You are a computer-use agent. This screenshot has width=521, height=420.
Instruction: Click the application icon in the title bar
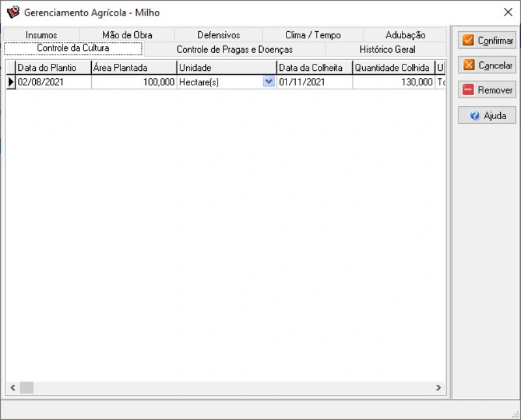[13, 12]
